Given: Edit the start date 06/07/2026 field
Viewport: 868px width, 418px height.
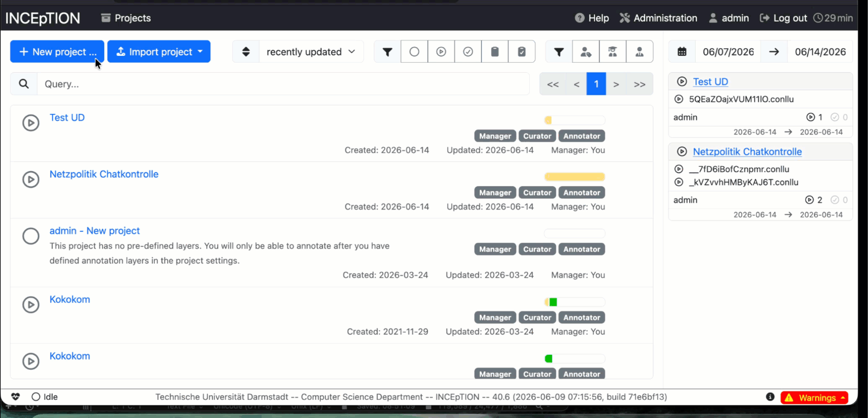Looking at the screenshot, I should tap(728, 52).
